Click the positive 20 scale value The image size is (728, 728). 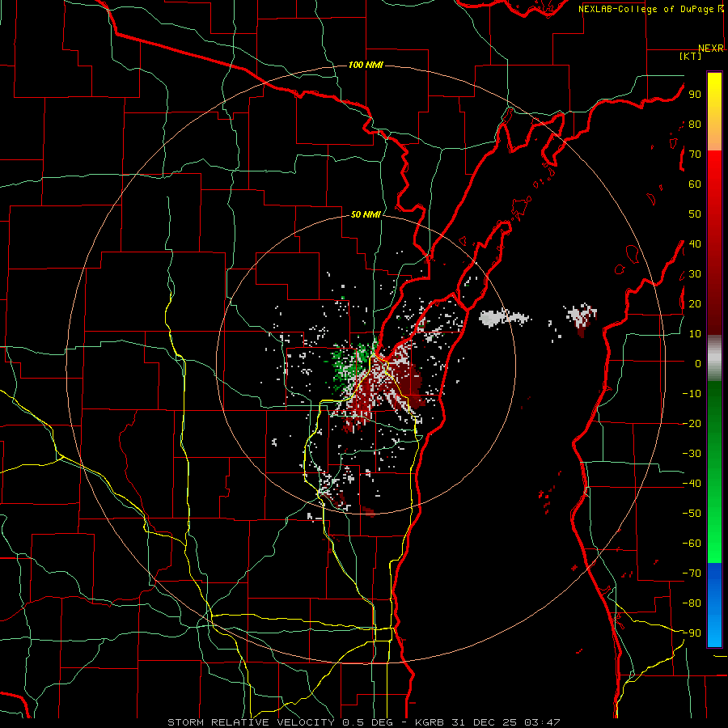[695, 303]
